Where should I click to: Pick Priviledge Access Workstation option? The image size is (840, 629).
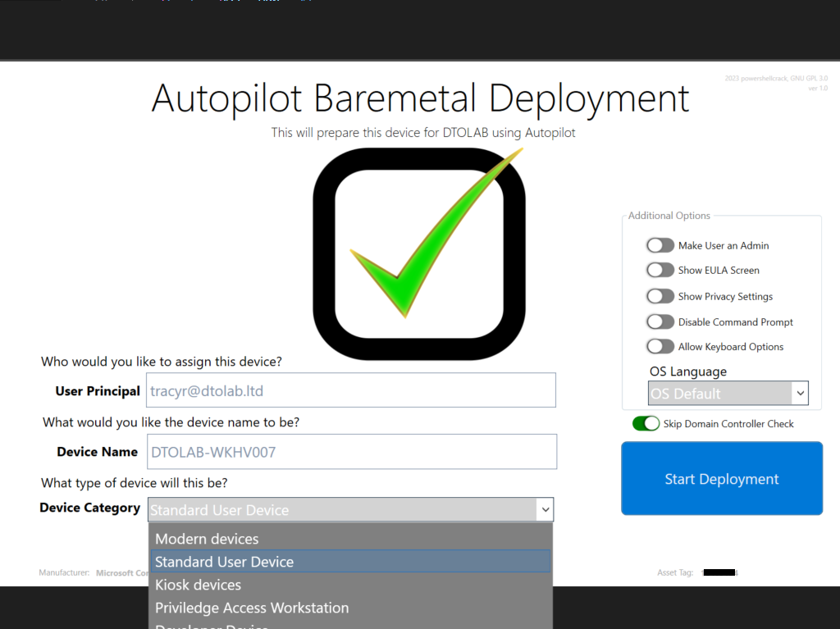pos(350,608)
